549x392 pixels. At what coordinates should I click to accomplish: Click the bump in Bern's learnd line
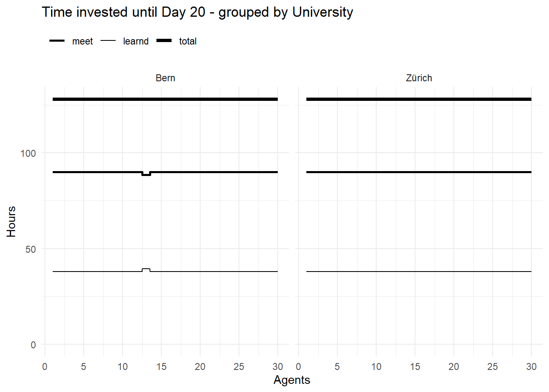click(x=146, y=270)
